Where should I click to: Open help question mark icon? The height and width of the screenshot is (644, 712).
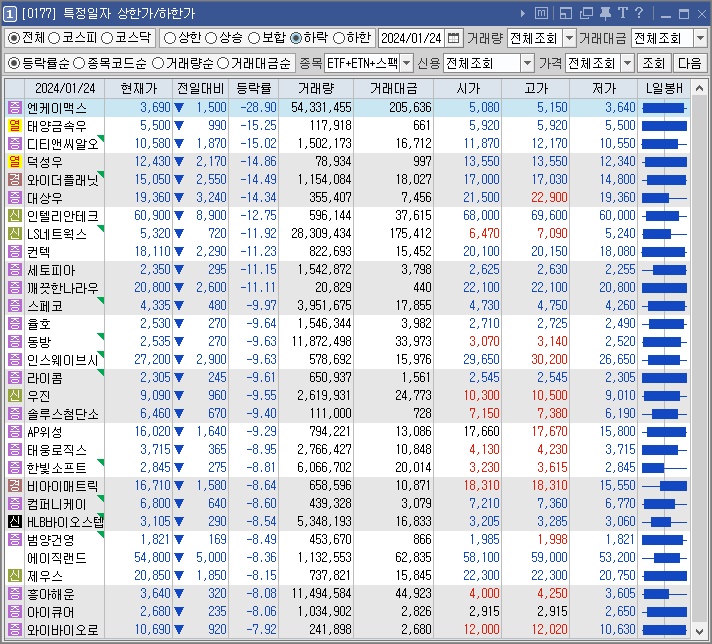tap(639, 13)
